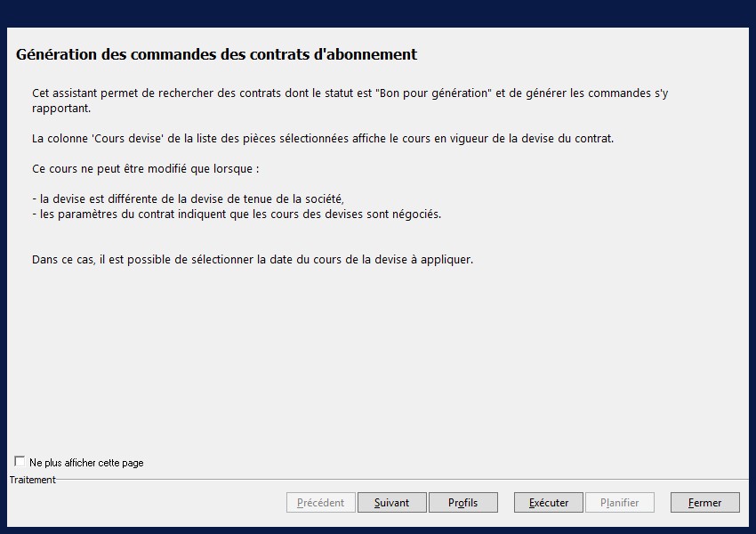Viewport: 756px width, 534px height.
Task: Click the "Ne plus afficher cette page" label text
Action: (86, 463)
